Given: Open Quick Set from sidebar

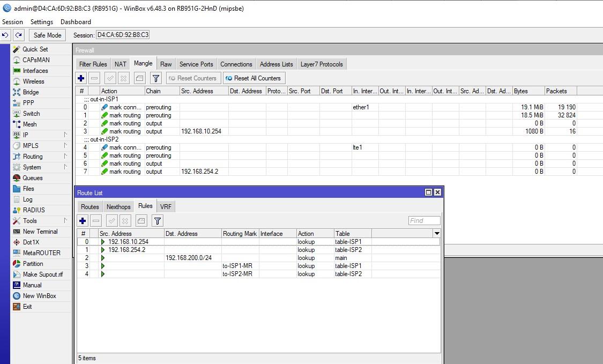Looking at the screenshot, I should tap(35, 49).
